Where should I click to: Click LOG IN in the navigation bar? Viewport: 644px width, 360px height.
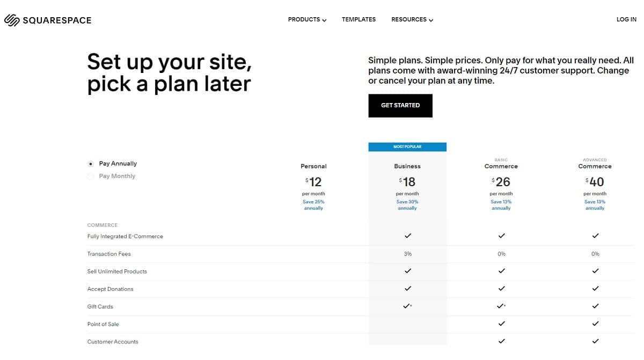tap(626, 19)
